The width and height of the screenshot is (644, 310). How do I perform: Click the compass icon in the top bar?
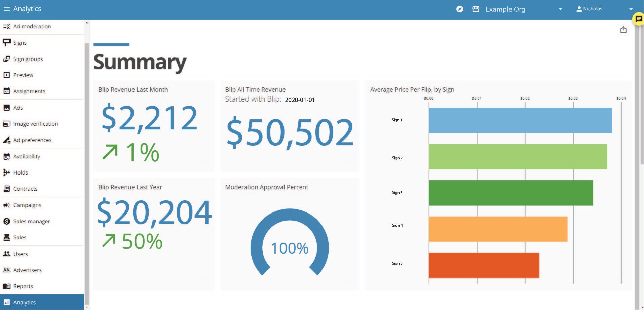pos(459,9)
